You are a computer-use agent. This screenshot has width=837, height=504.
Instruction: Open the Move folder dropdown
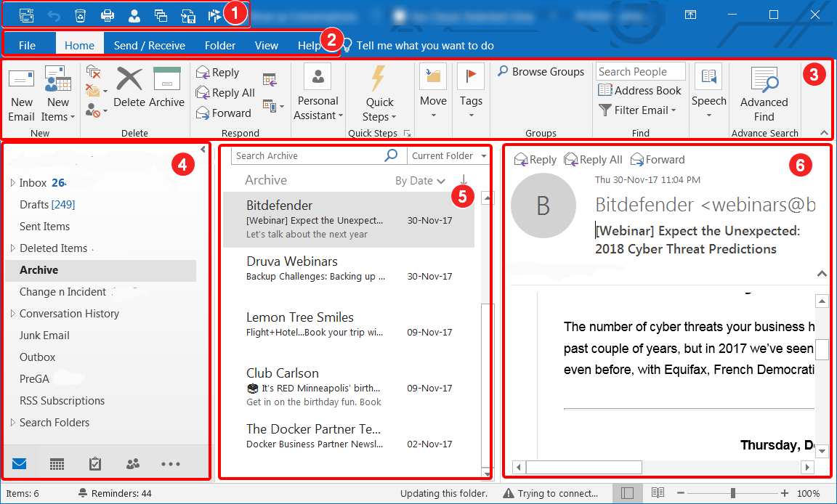click(434, 92)
